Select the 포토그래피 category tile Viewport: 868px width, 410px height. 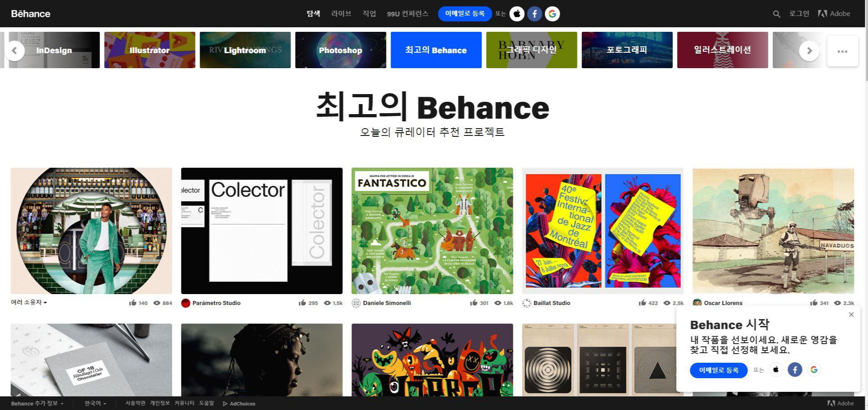click(627, 50)
